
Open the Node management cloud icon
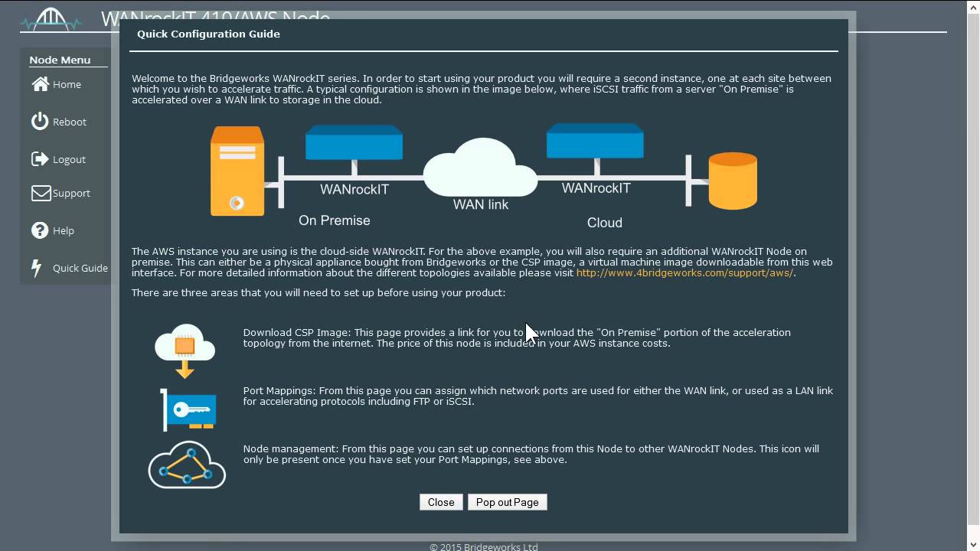tap(187, 465)
